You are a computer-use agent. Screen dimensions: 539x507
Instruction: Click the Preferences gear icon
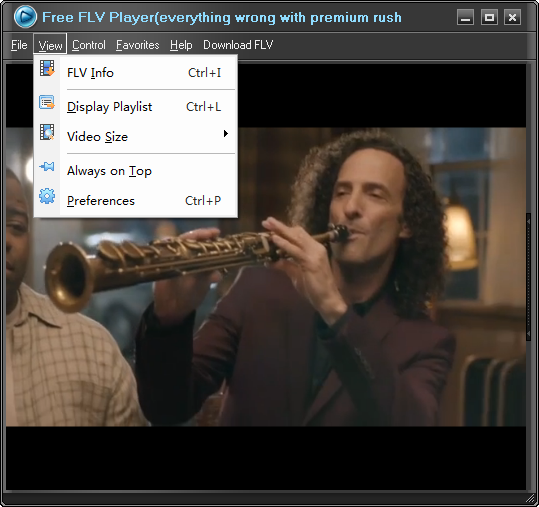point(47,196)
